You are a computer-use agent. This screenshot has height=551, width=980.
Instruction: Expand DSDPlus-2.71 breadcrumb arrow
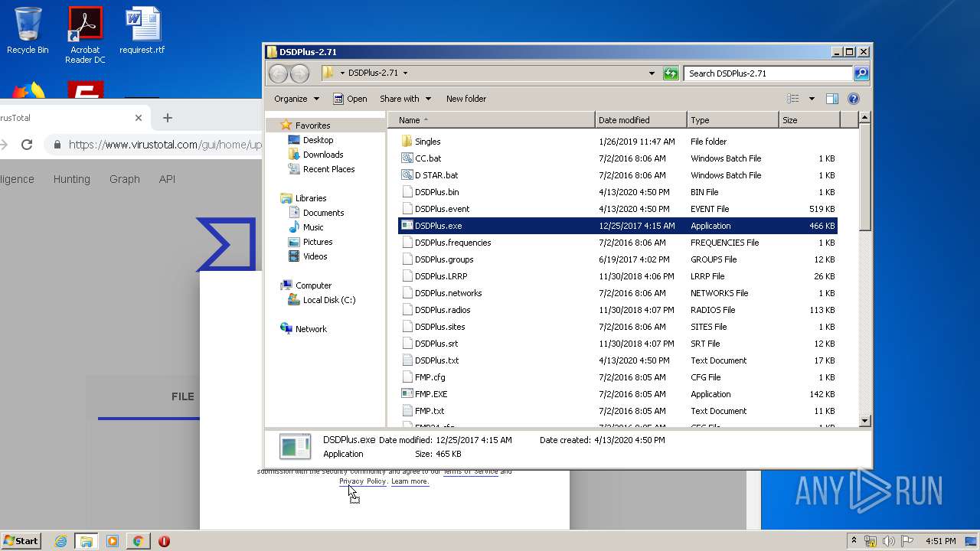pos(405,73)
